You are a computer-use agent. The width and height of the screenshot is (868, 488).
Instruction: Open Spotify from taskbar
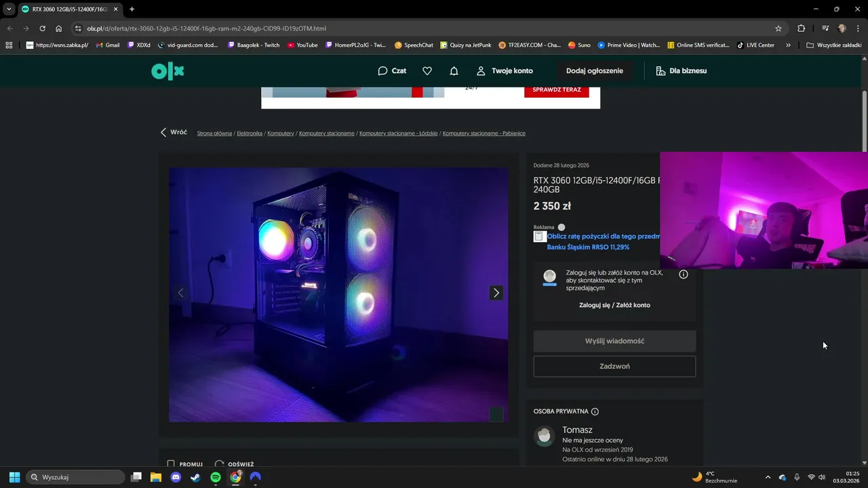point(216,477)
